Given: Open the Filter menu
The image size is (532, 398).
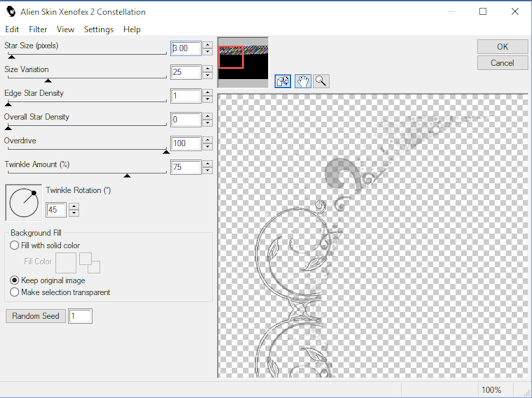Looking at the screenshot, I should coord(38,30).
